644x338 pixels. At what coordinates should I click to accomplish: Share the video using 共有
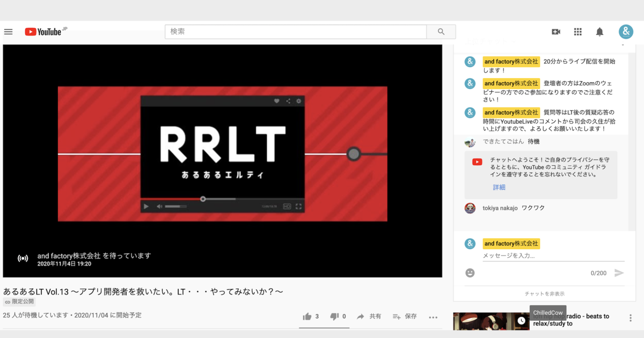(369, 317)
